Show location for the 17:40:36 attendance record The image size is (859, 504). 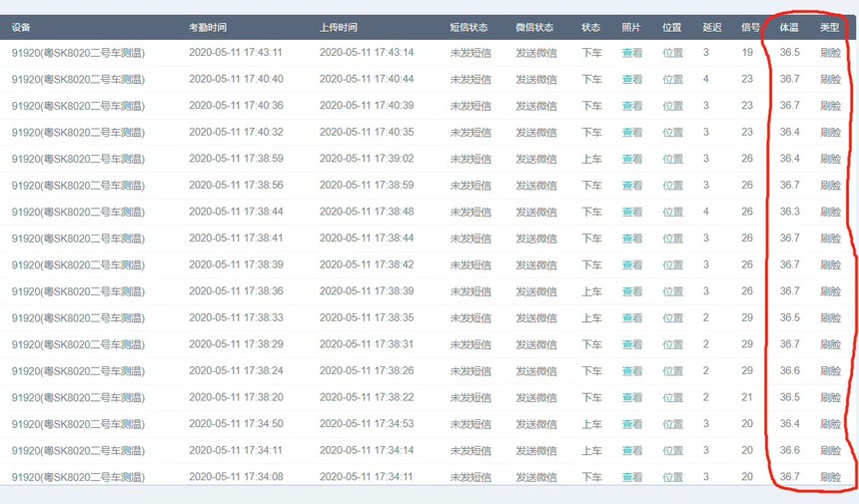coord(672,106)
